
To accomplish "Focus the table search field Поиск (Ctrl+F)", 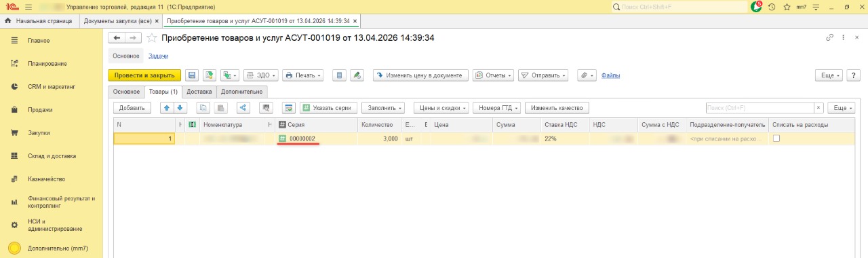I will pyautogui.click(x=759, y=107).
